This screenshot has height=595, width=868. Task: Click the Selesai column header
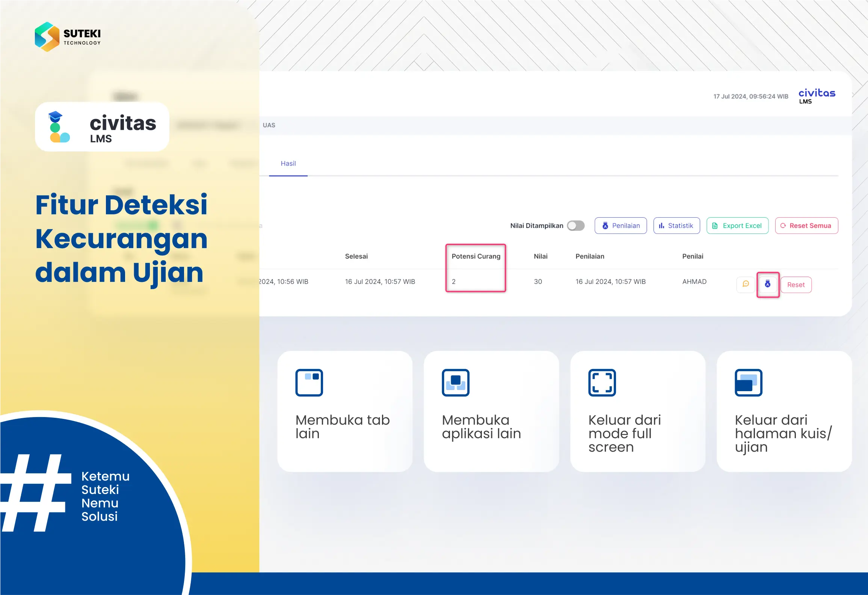[x=356, y=256]
